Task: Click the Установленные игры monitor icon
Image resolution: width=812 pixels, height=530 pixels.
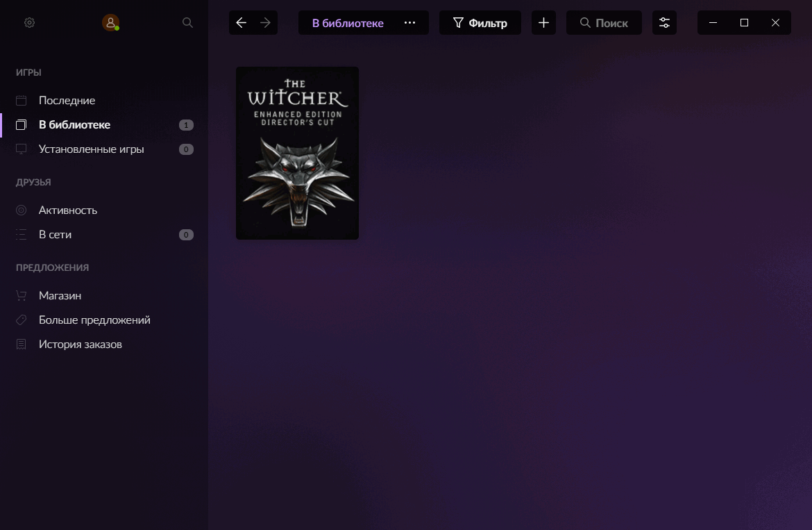Action: 22,149
